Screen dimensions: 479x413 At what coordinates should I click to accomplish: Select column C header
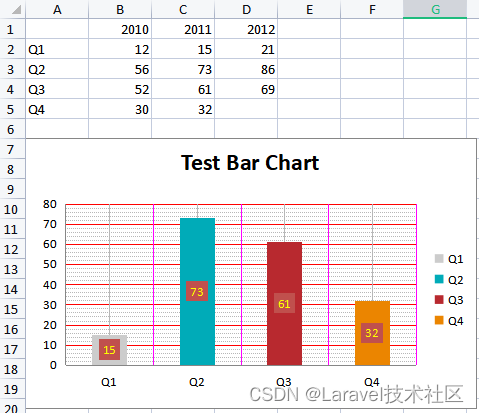click(183, 9)
